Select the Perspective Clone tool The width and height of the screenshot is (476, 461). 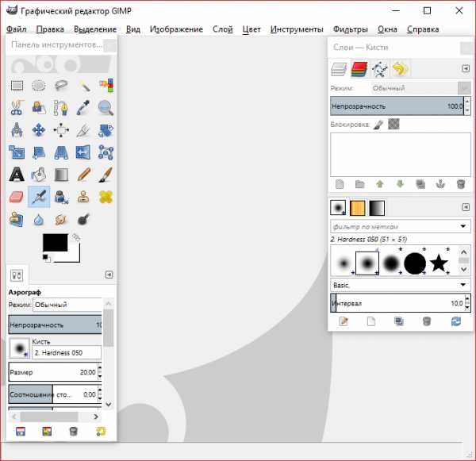17,219
